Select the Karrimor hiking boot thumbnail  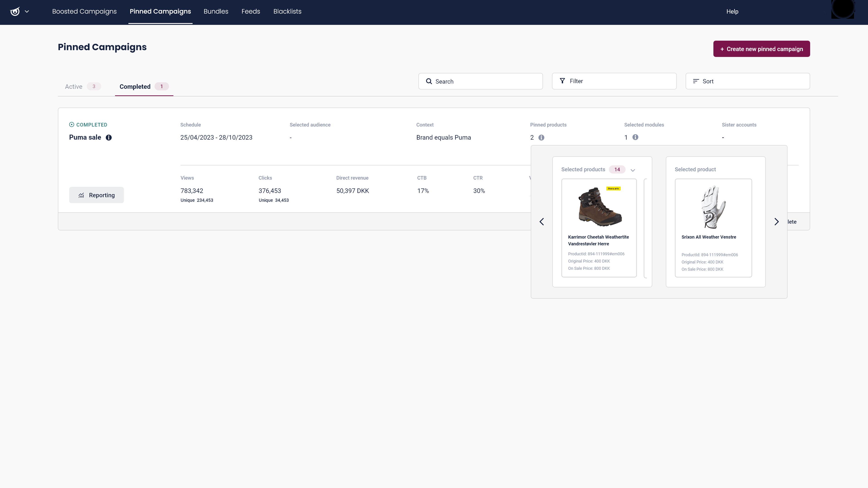(598, 206)
